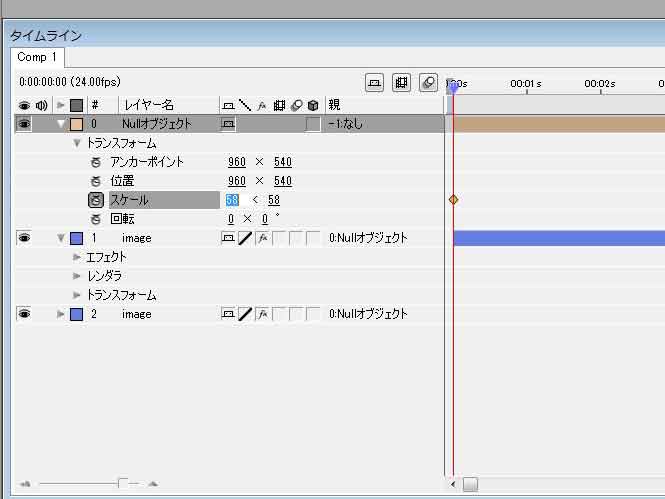Screen dimensions: 665x499
Task: Click the timecode 0:00:00:00 (24.00fps)
Action: (x=70, y=82)
